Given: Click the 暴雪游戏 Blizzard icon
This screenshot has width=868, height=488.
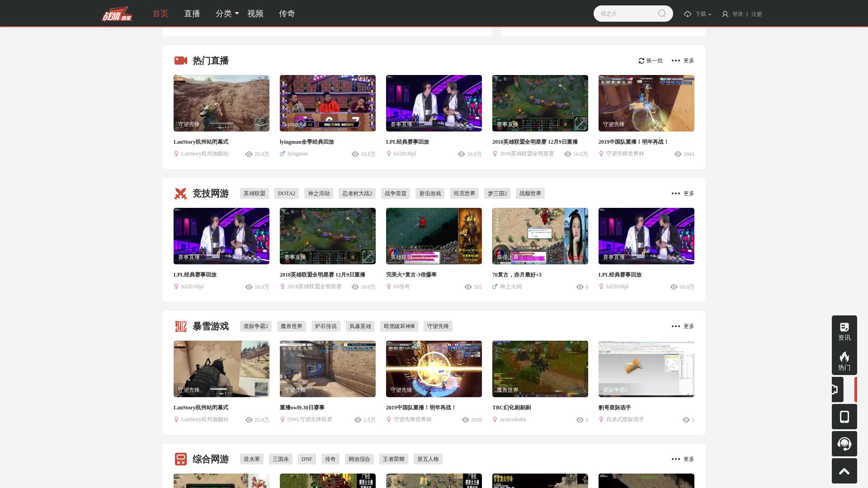Looking at the screenshot, I should (181, 326).
